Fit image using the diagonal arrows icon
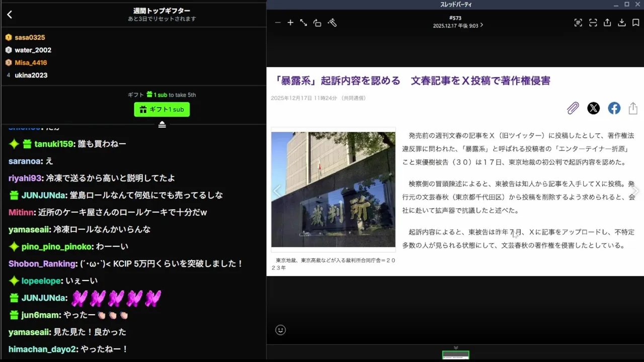Image resolution: width=644 pixels, height=362 pixels. click(303, 23)
